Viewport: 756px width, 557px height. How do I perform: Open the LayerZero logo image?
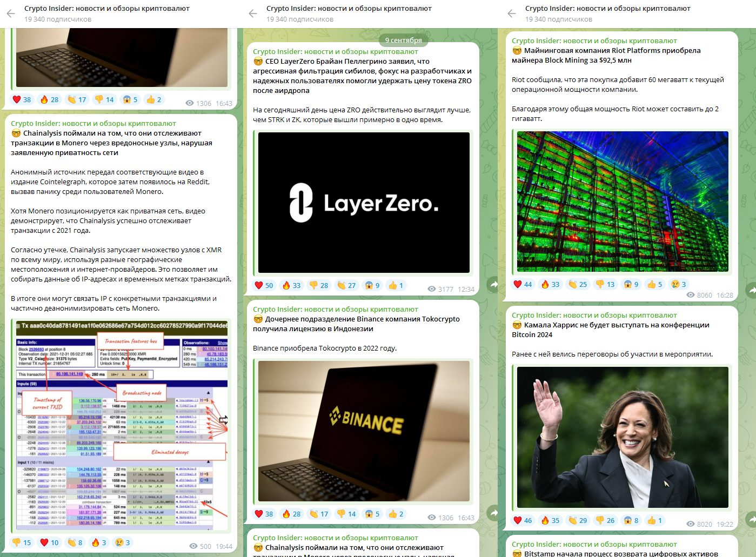pos(364,203)
